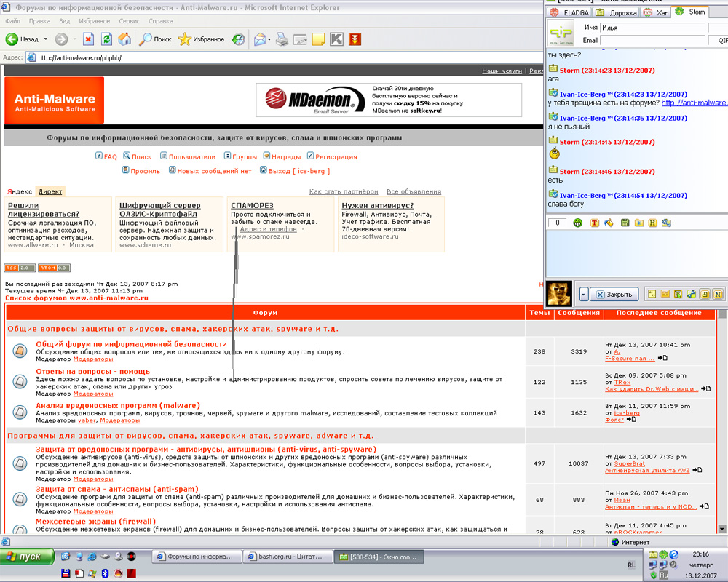Toggle the H button in chat toolbar
This screenshot has width=728, height=582.
653,223
